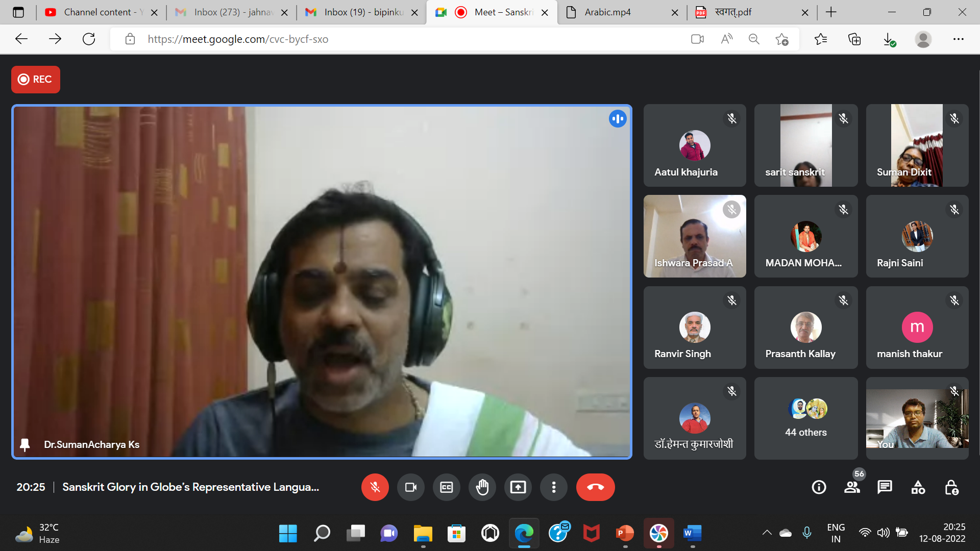980x551 pixels.
Task: Click the 44 others participants tile
Action: click(x=805, y=418)
